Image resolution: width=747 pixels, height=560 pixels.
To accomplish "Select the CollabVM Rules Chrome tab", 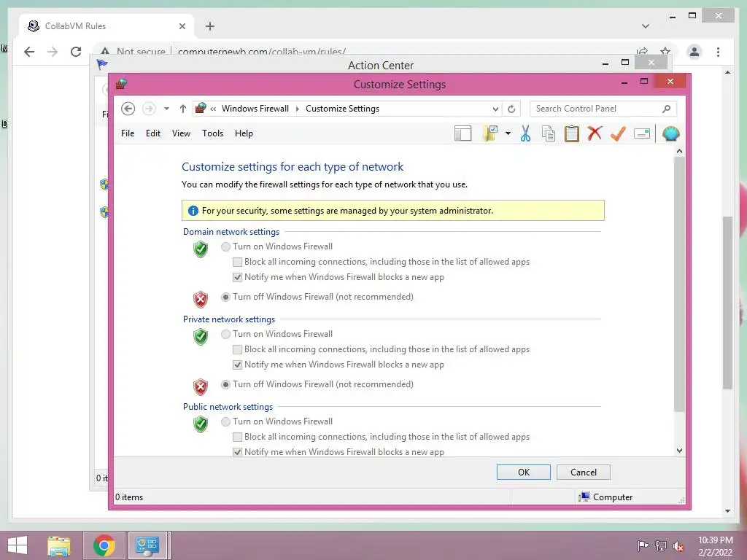I will (107, 26).
